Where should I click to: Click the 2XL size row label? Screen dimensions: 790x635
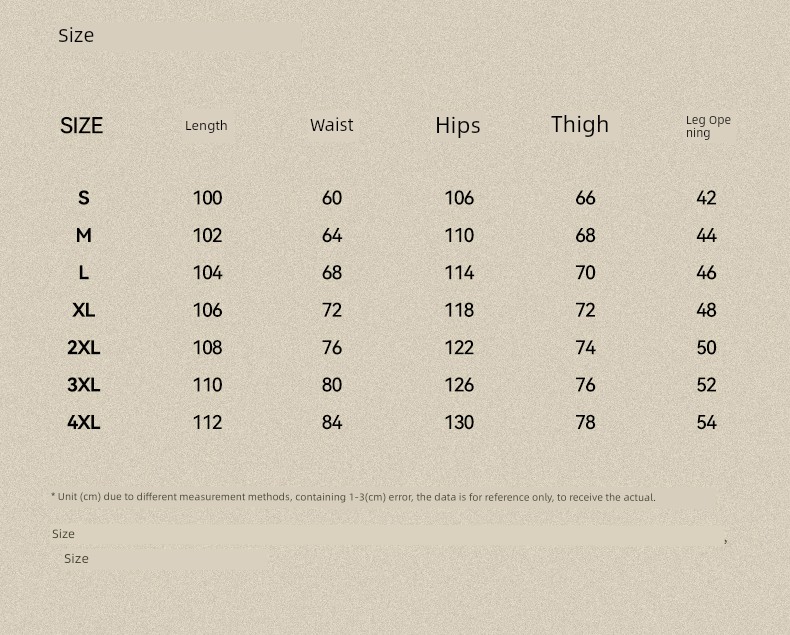coord(84,347)
